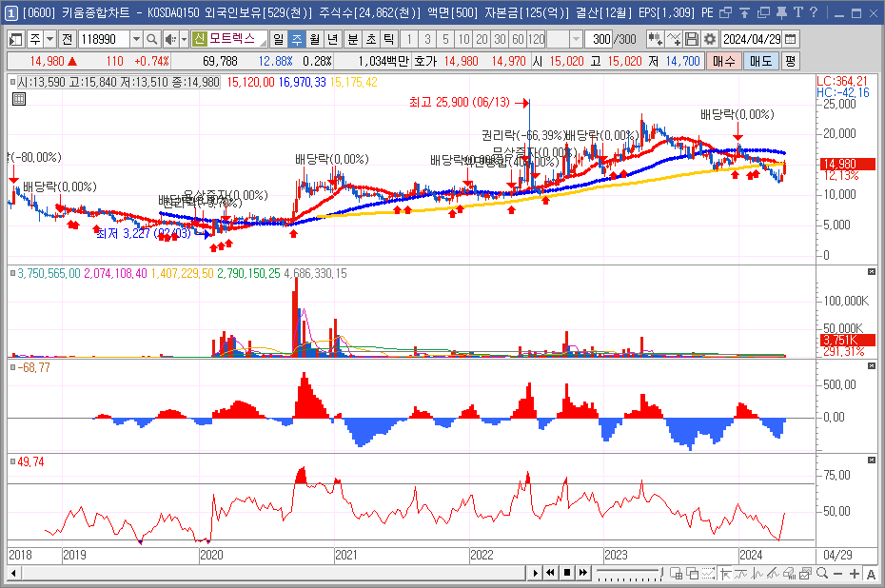Image resolution: width=885 pixels, height=588 pixels.
Task: Toggle the volume pane indicator square marker
Action: pos(12,273)
